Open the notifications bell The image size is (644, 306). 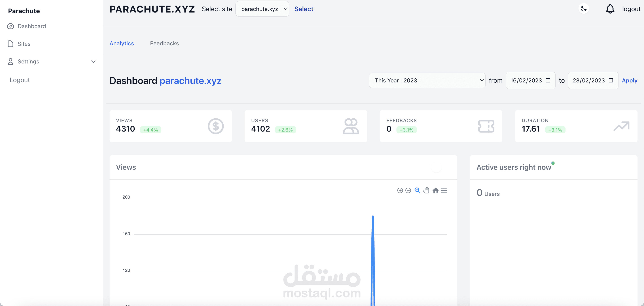(x=610, y=9)
